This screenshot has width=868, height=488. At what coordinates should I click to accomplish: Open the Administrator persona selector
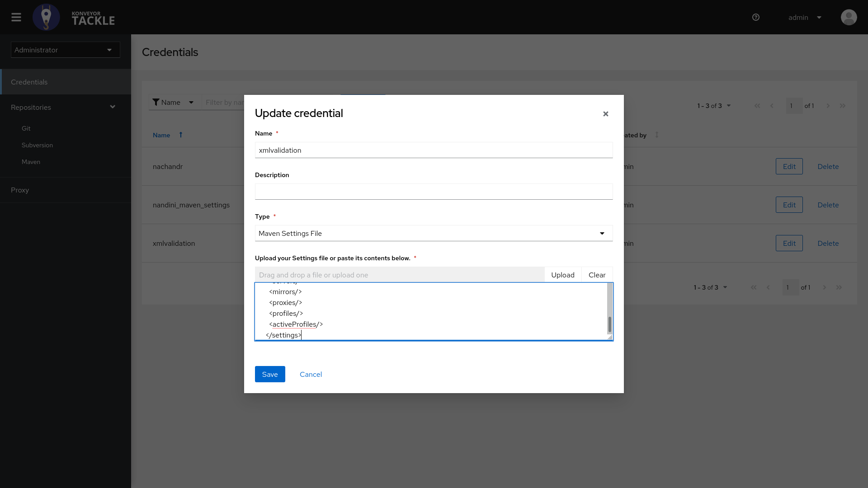point(65,50)
